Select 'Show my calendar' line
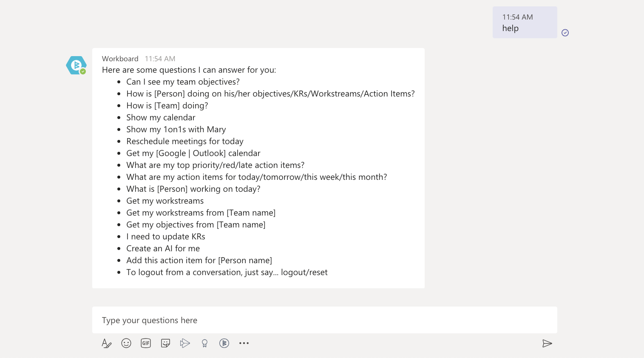The image size is (644, 358). click(161, 118)
